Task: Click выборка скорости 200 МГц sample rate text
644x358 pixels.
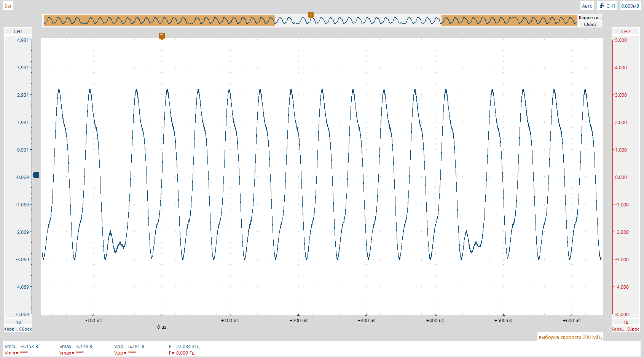Action: pyautogui.click(x=570, y=337)
